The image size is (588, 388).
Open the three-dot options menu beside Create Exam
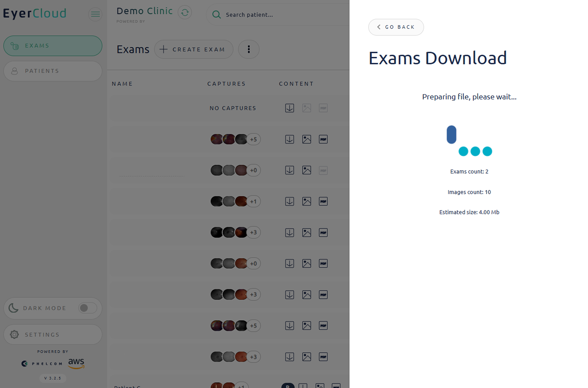click(249, 50)
